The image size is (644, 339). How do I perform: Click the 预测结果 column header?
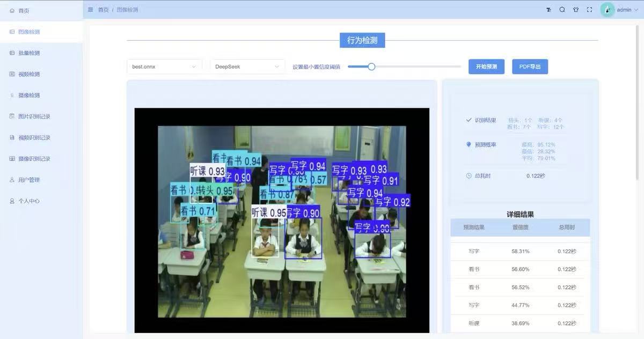(474, 227)
